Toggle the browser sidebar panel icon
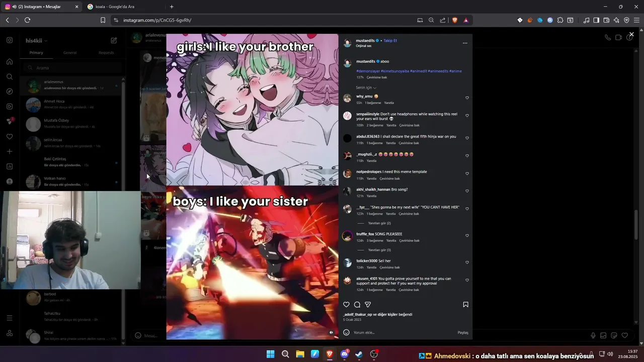This screenshot has width=644, height=362. click(x=596, y=20)
